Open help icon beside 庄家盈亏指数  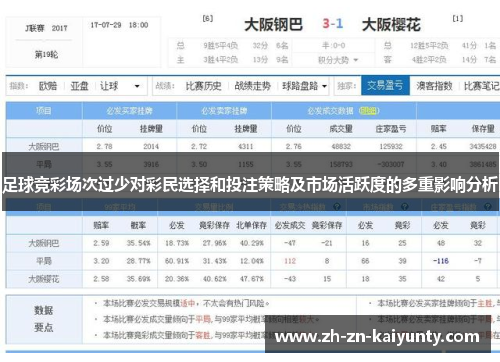pyautogui.click(x=487, y=207)
